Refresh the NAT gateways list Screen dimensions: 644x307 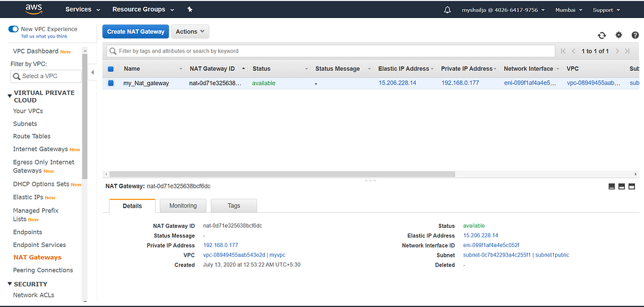click(601, 35)
